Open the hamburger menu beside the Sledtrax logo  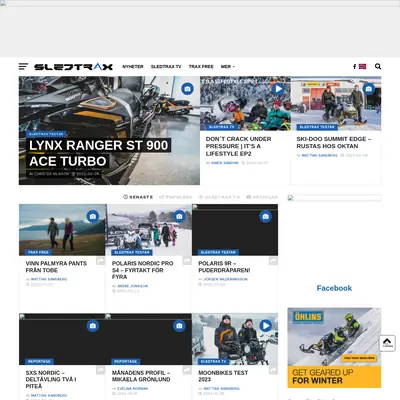pyautogui.click(x=23, y=67)
